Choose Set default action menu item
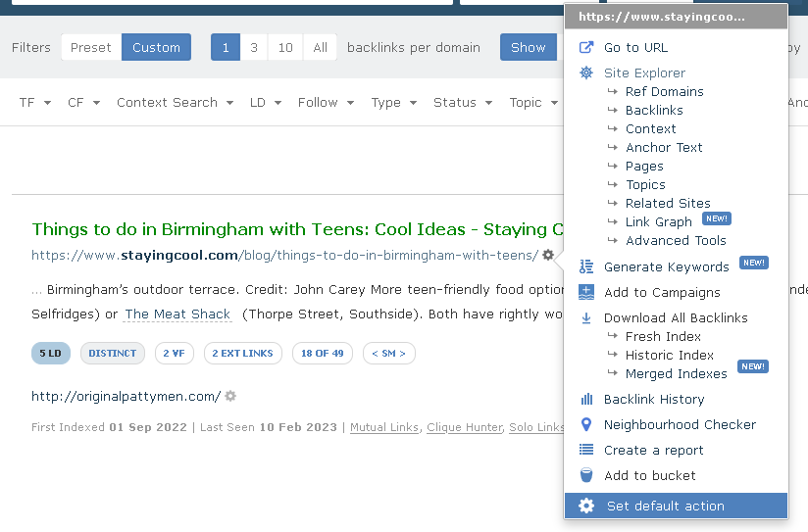Image resolution: width=808 pixels, height=532 pixels. pyautogui.click(x=665, y=506)
